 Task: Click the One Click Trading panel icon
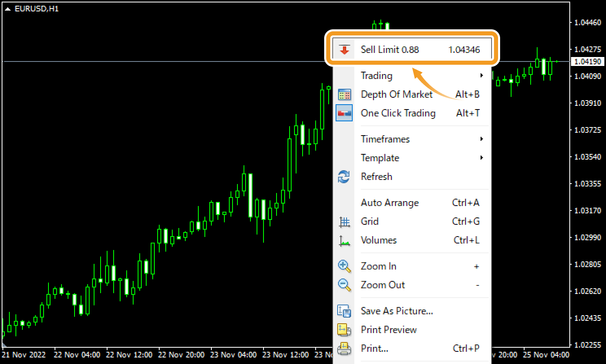pyautogui.click(x=344, y=113)
